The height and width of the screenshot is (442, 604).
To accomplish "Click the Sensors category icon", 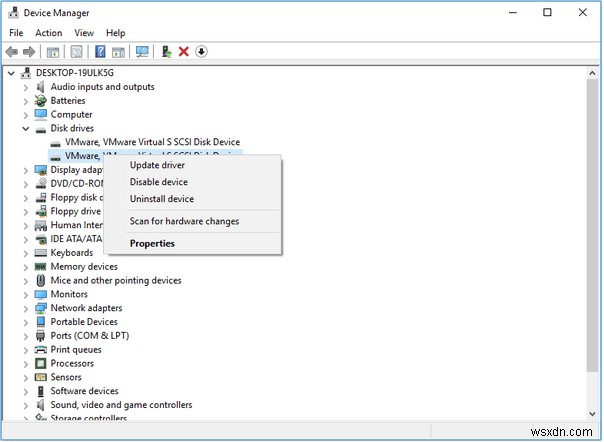I will pyautogui.click(x=40, y=377).
